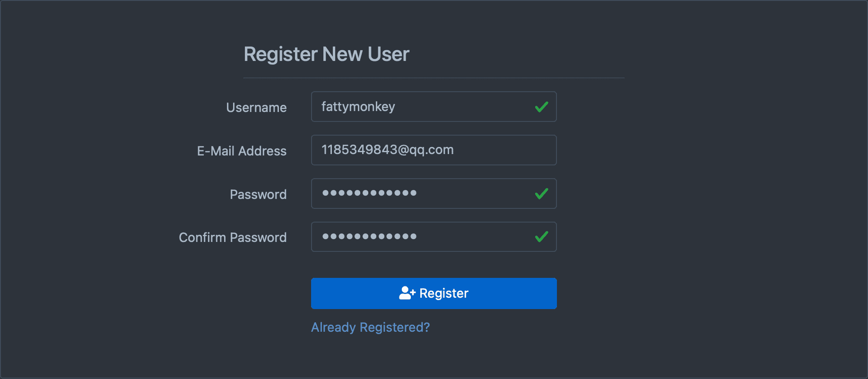
Task: Submit the form with the Register button
Action: pos(434,293)
